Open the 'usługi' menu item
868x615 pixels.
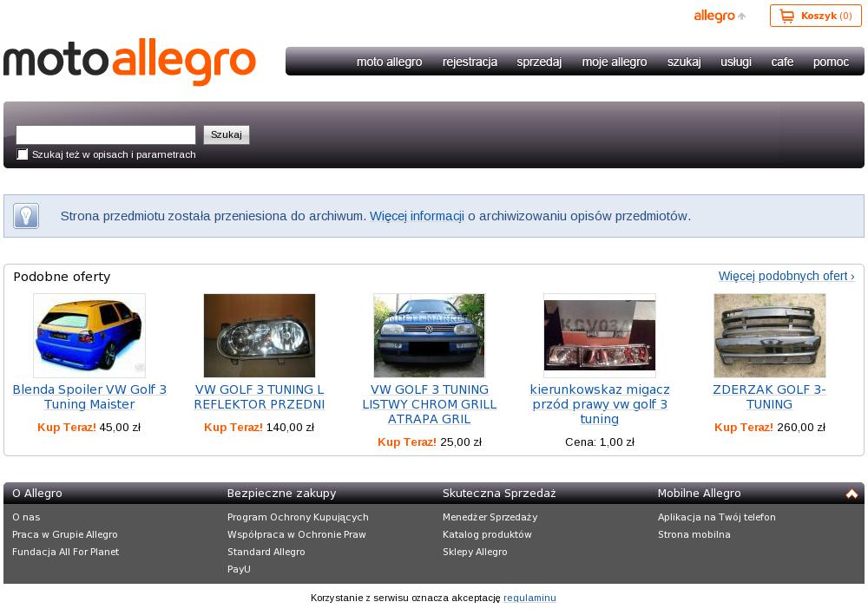(736, 62)
